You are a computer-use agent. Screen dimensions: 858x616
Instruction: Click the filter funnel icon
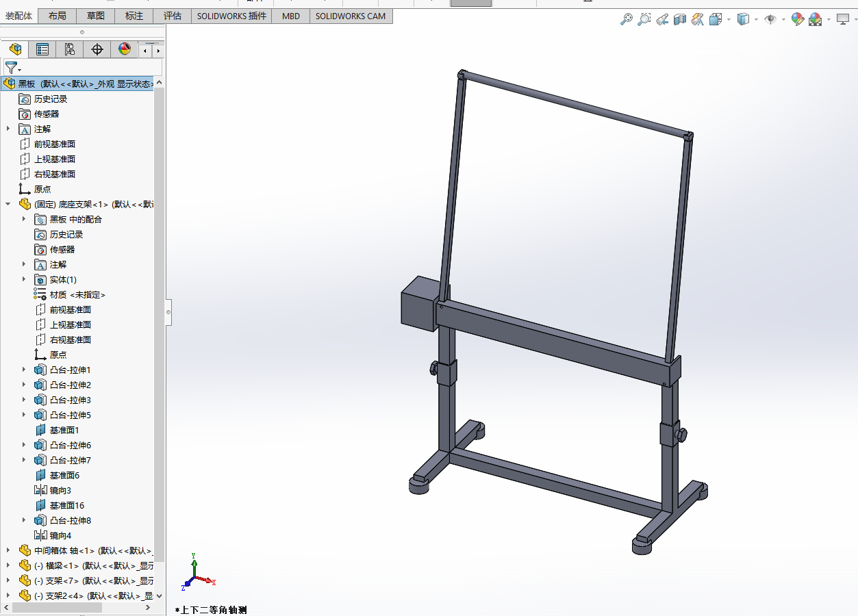[11, 68]
